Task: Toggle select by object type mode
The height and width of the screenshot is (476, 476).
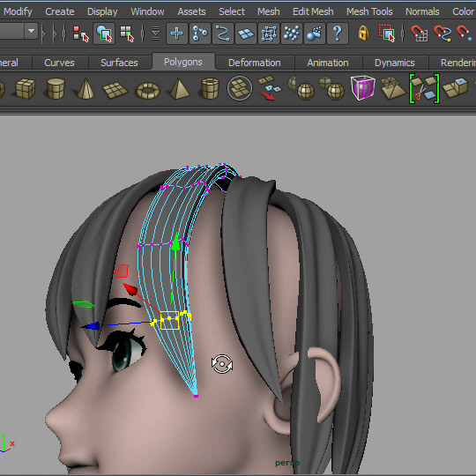Action: tap(104, 33)
